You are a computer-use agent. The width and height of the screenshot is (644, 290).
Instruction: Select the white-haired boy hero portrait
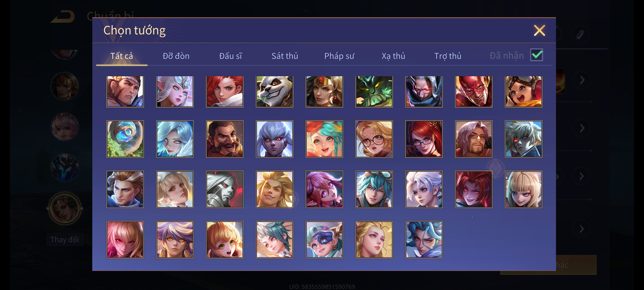click(424, 189)
